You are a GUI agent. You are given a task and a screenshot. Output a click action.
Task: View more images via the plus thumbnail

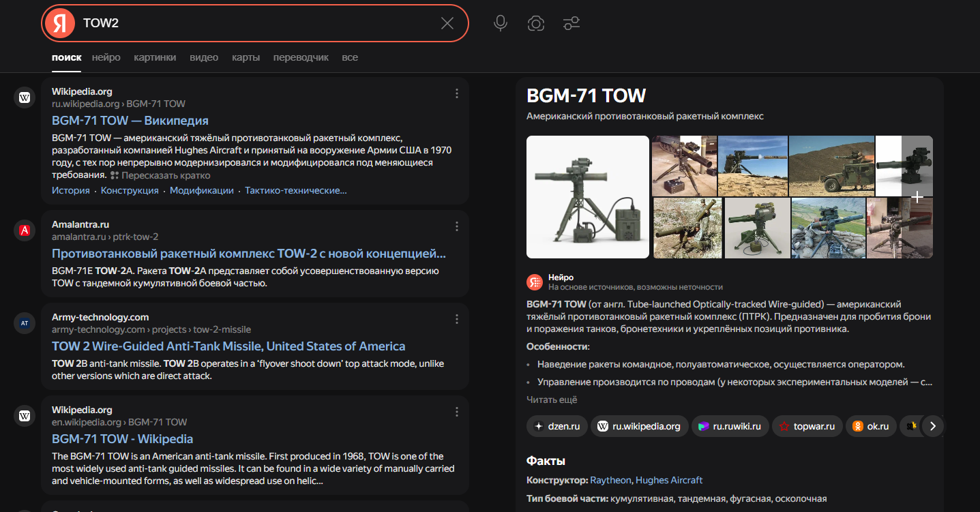tap(917, 197)
